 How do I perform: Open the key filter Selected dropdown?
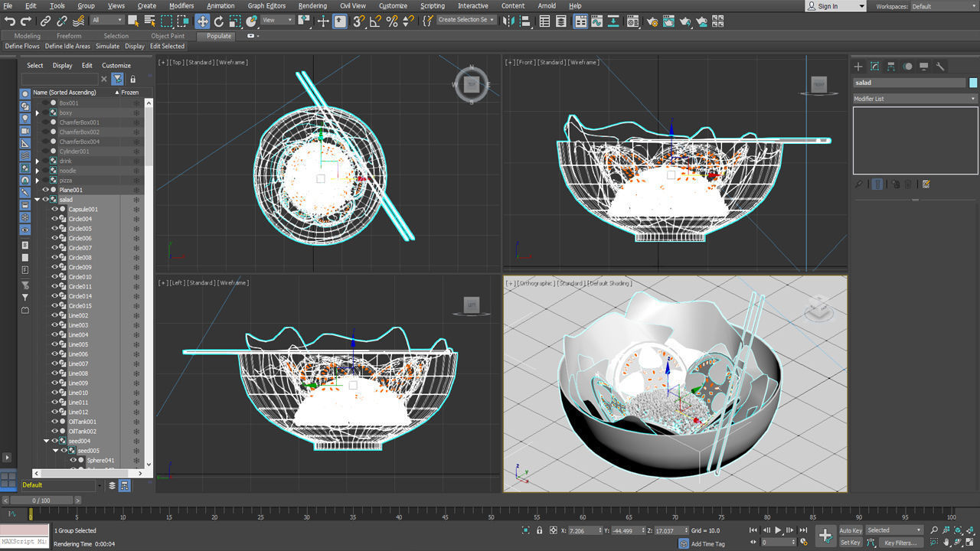(x=894, y=530)
